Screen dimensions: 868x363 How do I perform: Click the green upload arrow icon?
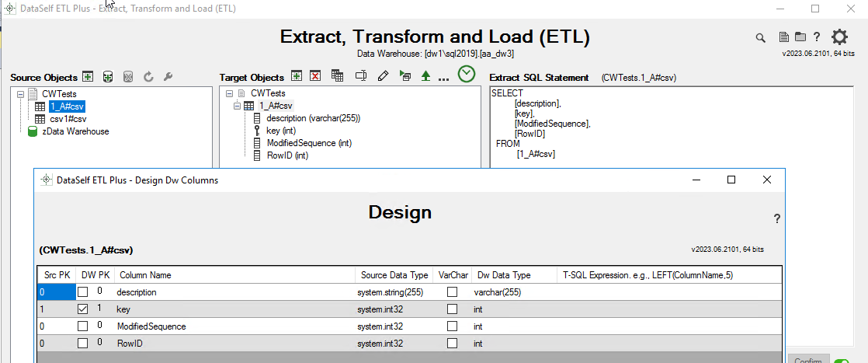coord(425,76)
